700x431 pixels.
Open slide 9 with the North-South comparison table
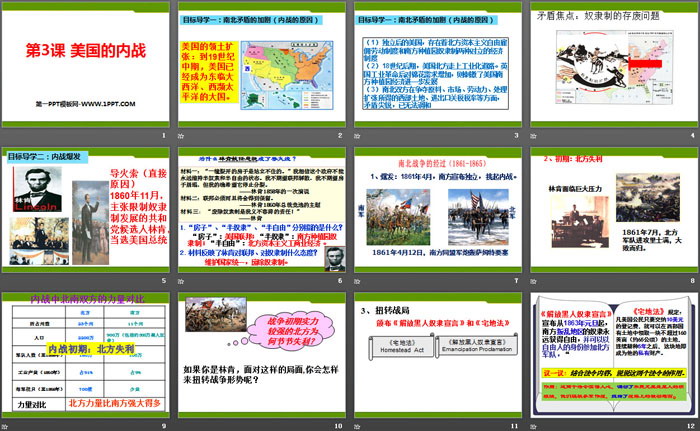click(x=86, y=354)
